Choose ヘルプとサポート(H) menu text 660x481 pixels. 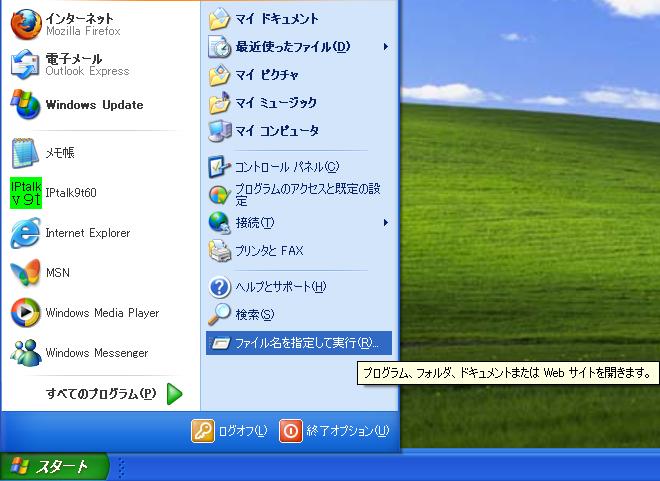pos(281,287)
